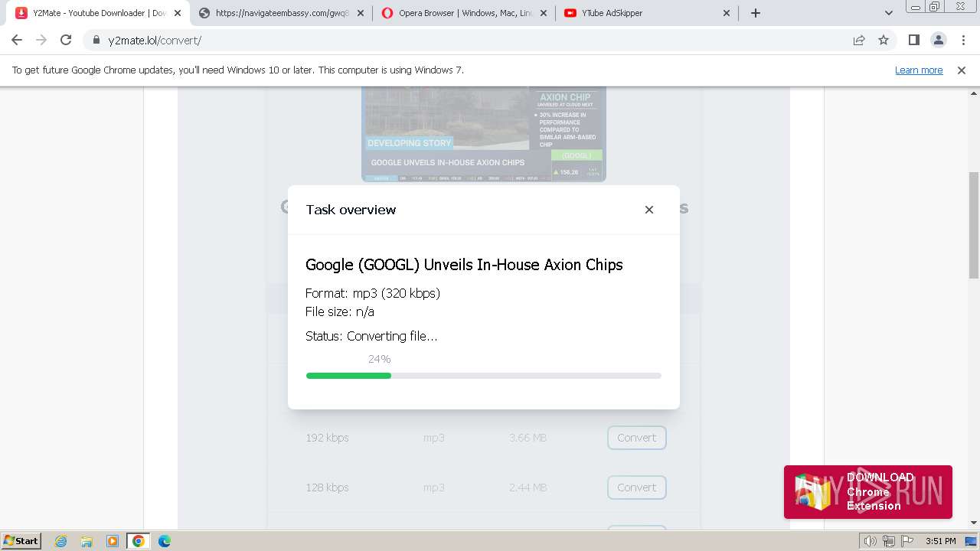The width and height of the screenshot is (980, 551).
Task: Open the media player taskbar icon
Action: pos(113,541)
